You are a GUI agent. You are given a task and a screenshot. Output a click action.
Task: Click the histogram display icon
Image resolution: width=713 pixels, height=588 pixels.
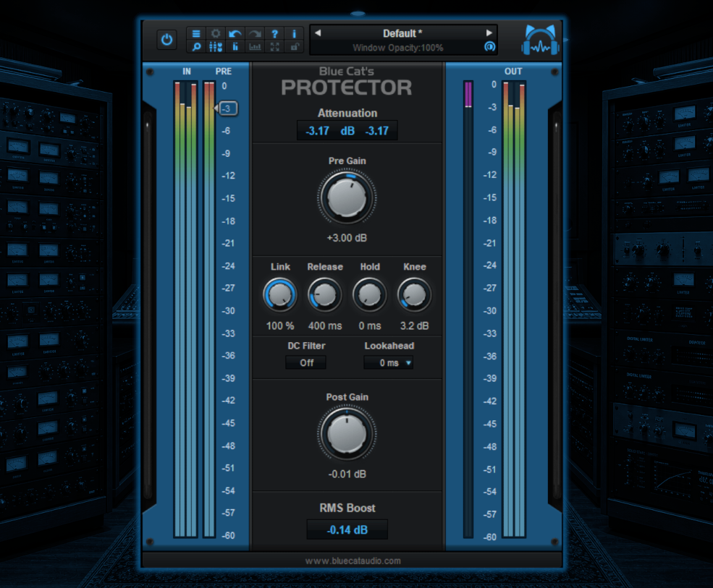tap(255, 46)
